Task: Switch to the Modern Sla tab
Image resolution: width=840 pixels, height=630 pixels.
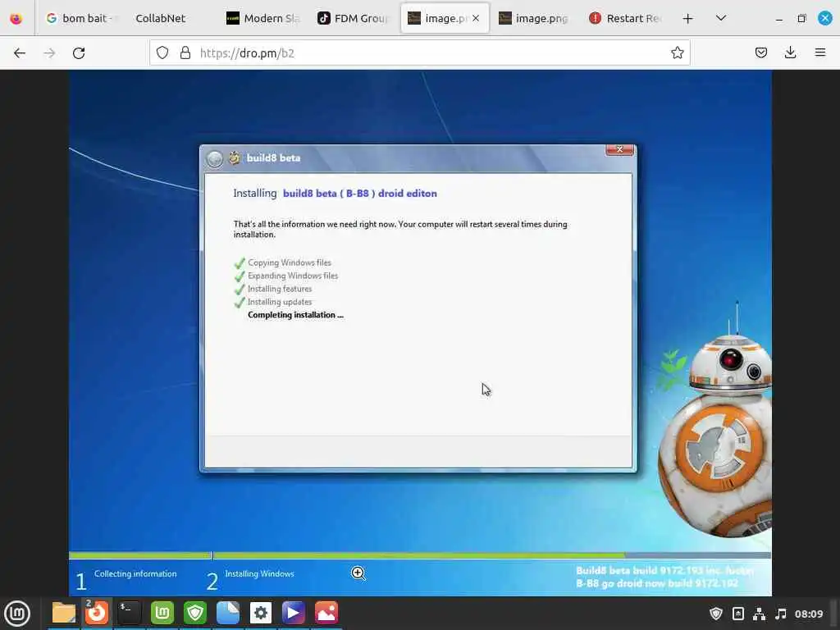Action: (263, 18)
